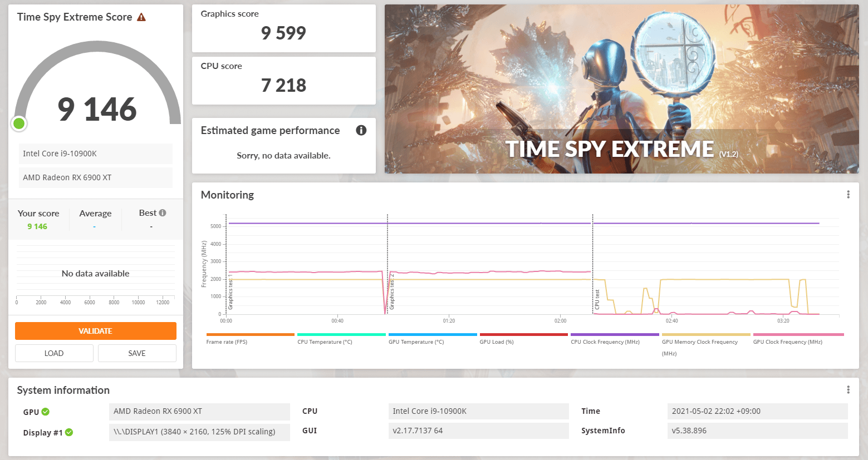Click the green dot on the score gauge

tap(19, 123)
